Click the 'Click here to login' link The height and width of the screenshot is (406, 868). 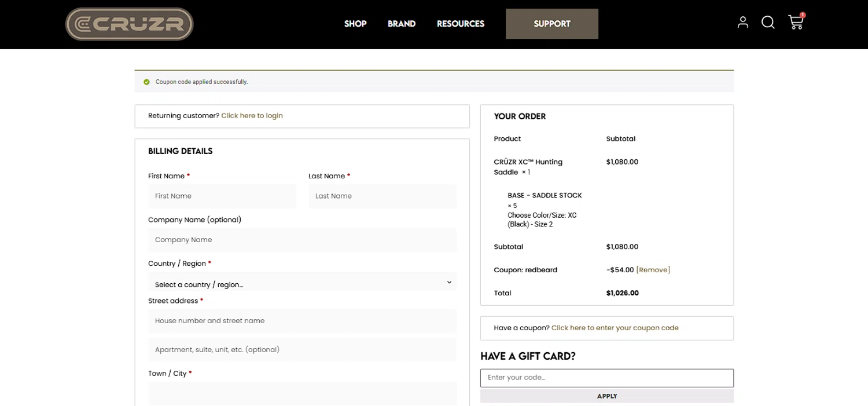pyautogui.click(x=252, y=116)
